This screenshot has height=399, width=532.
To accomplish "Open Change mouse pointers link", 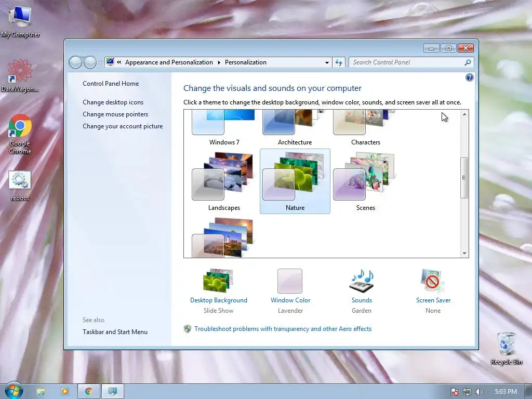I will (115, 114).
